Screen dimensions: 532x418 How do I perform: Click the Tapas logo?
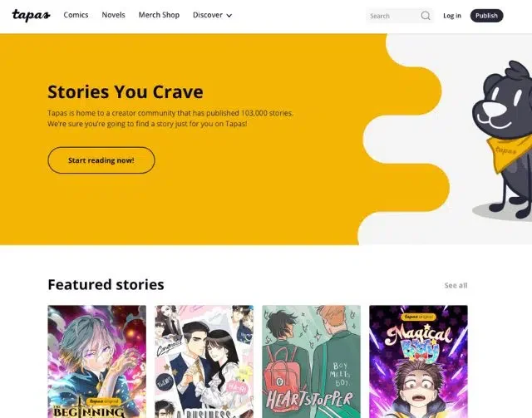coord(32,15)
